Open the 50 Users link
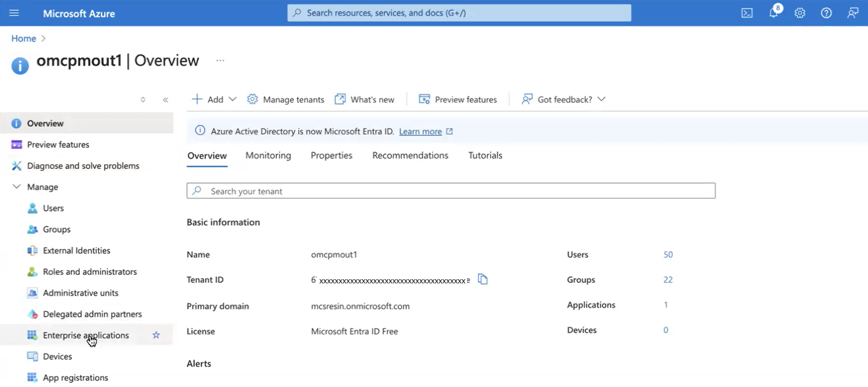Screen dimensions: 868x387 tap(668, 254)
